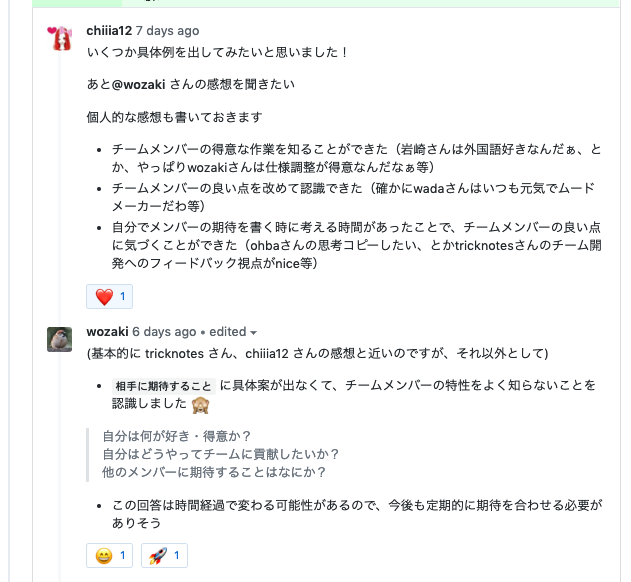Click wozaki's monkey avatar image
Viewport: 631px width, 582px height.
(x=60, y=339)
